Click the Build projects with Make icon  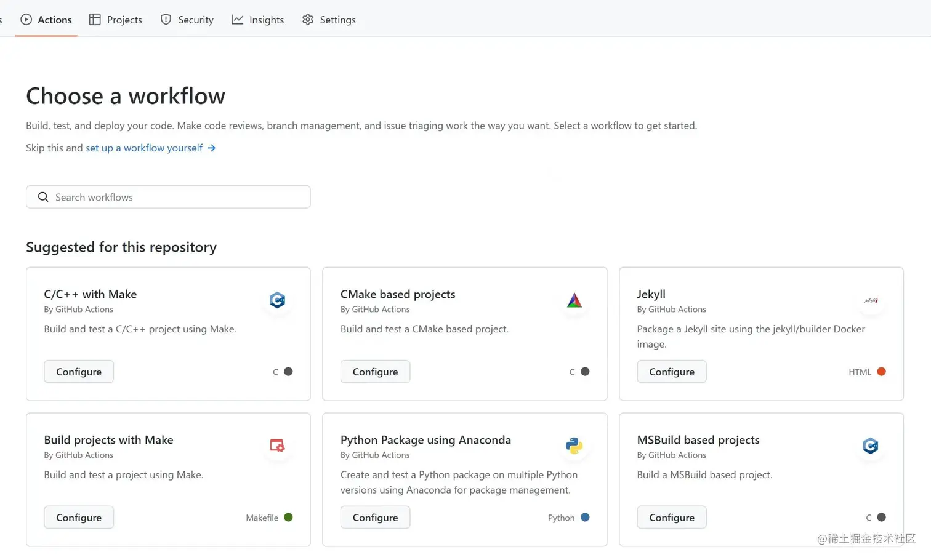click(x=278, y=446)
